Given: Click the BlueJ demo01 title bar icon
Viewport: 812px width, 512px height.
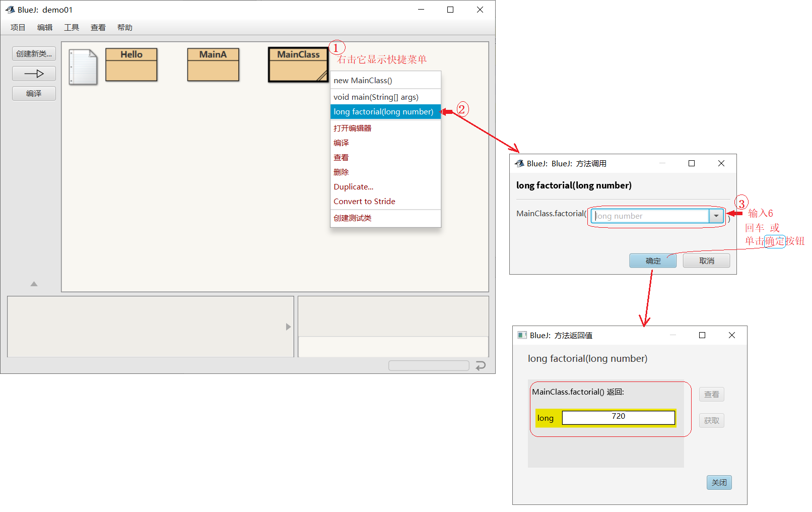Looking at the screenshot, I should tap(10, 10).
